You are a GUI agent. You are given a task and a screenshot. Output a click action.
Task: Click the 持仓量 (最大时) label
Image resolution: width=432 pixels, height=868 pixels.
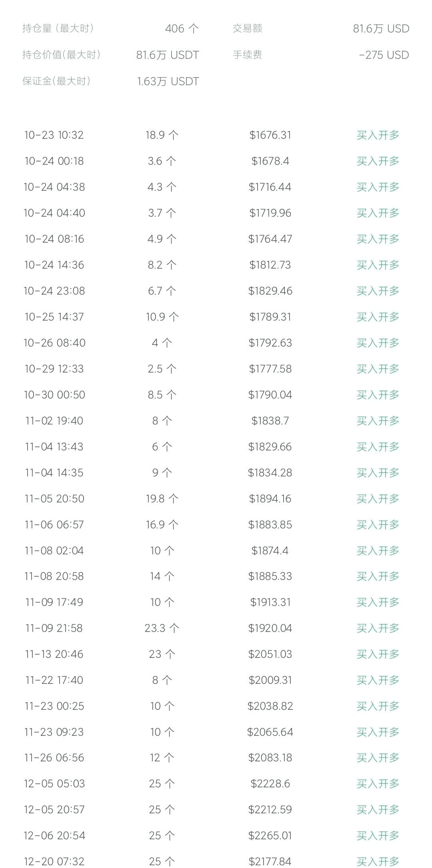tap(58, 28)
